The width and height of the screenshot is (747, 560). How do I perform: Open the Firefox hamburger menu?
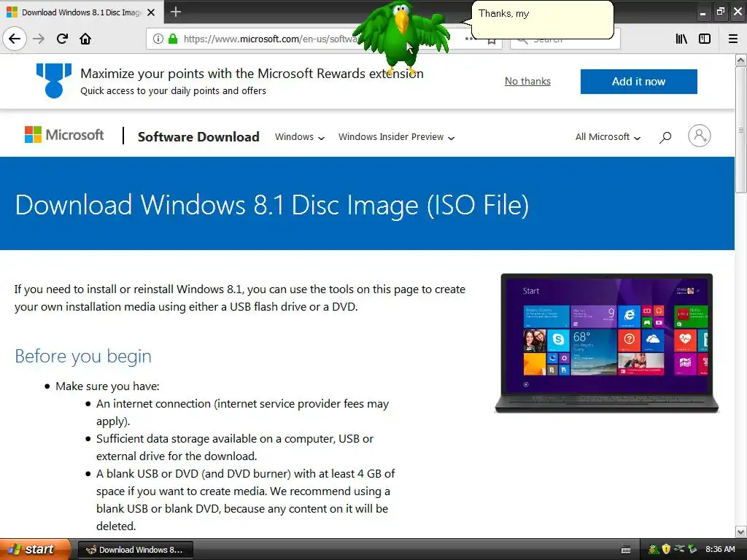(733, 39)
